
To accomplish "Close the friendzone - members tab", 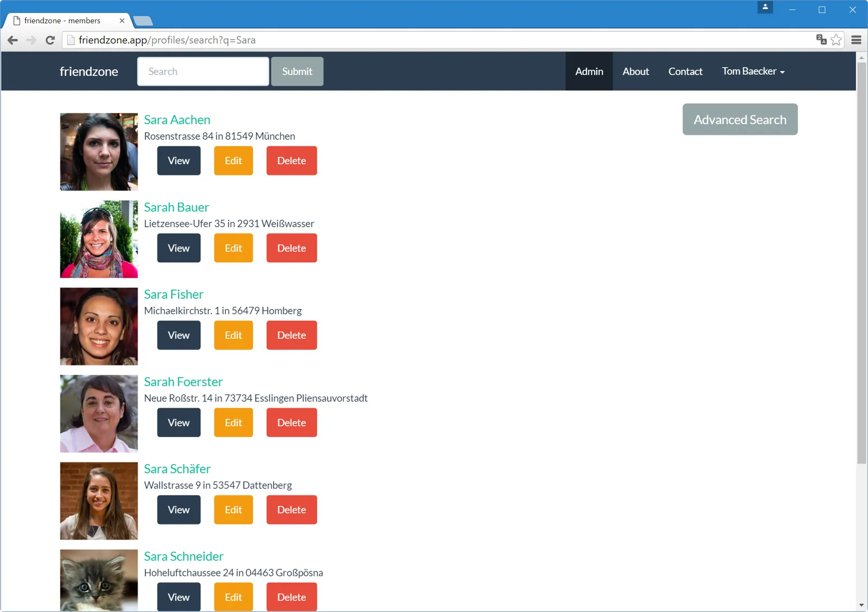I will tap(122, 21).
